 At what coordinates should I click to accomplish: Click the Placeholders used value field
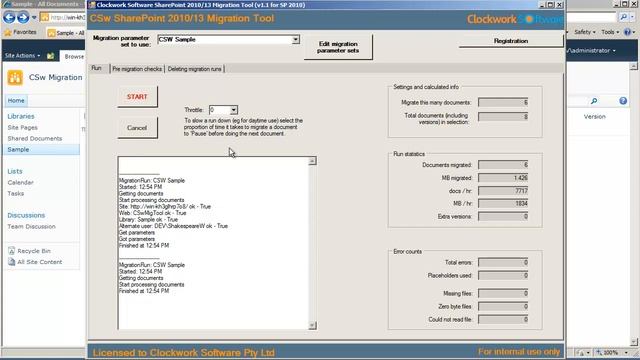click(x=503, y=276)
